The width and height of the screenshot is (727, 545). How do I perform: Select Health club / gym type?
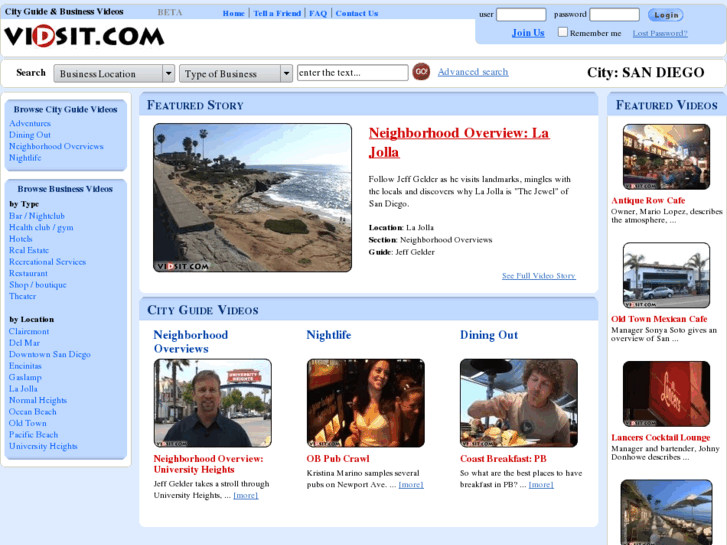pos(41,227)
